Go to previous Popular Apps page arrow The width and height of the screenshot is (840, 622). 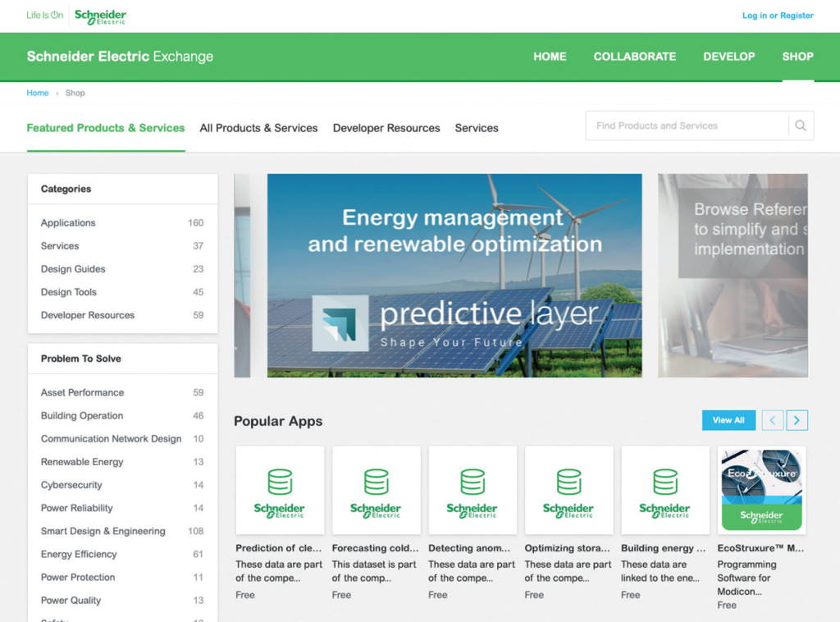coord(773,420)
